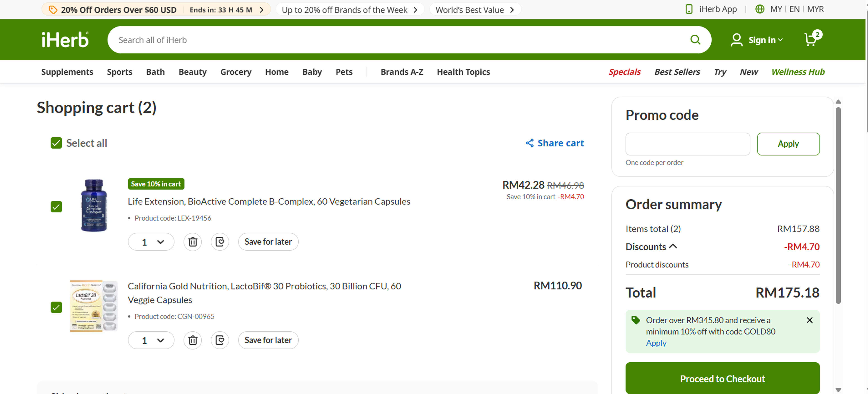Image resolution: width=868 pixels, height=394 pixels.
Task: Open quantity dropdown for LactoBif Probiotics
Action: point(151,340)
